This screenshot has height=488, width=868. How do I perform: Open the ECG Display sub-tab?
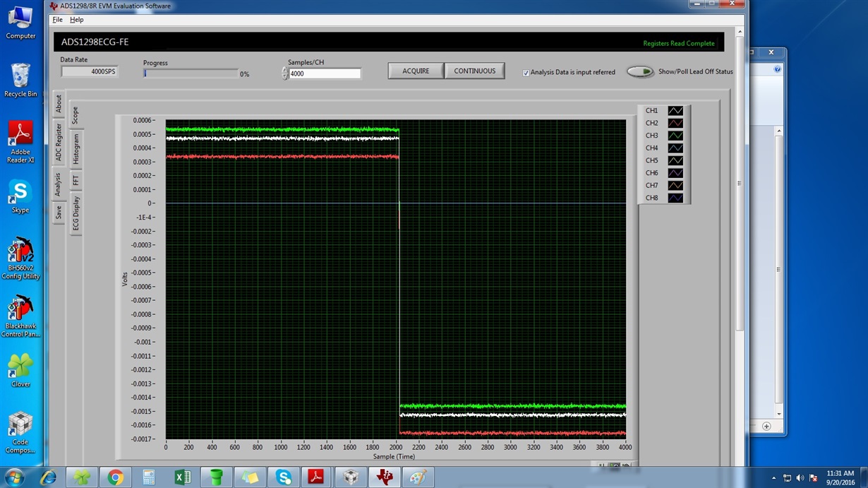76,213
